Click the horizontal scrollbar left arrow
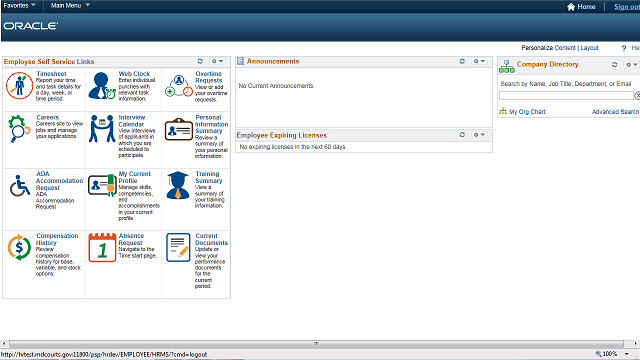Image resolution: width=640 pixels, height=360 pixels. pyautogui.click(x=4, y=344)
